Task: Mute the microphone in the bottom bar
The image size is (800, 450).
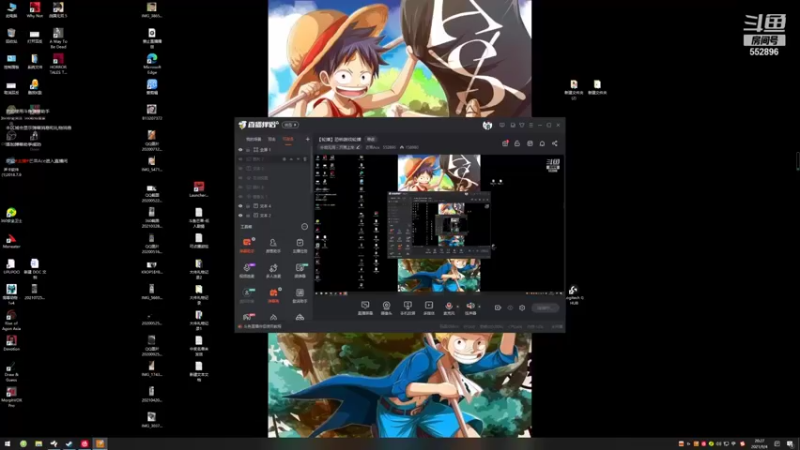Action: [448, 307]
